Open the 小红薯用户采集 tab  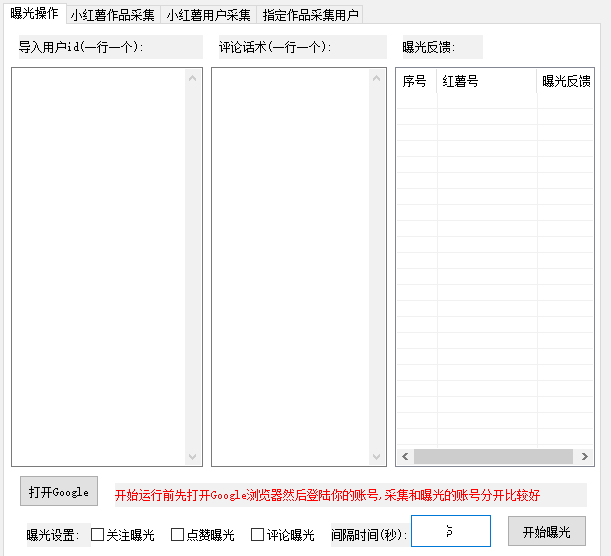tap(208, 15)
